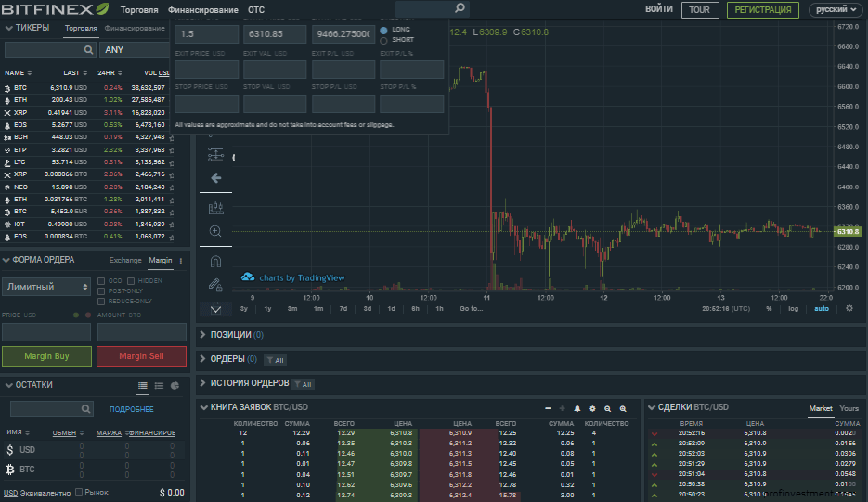Open the Торговля top menu
The height and width of the screenshot is (502, 868).
click(139, 10)
